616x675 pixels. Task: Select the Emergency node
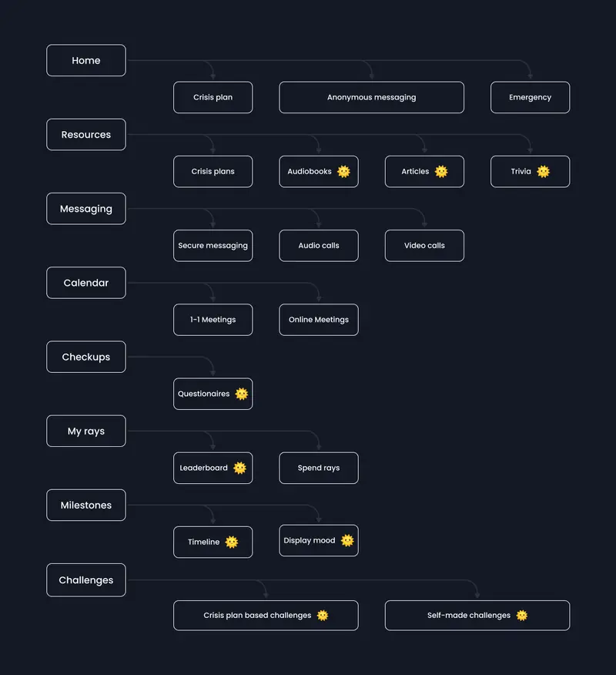click(531, 97)
